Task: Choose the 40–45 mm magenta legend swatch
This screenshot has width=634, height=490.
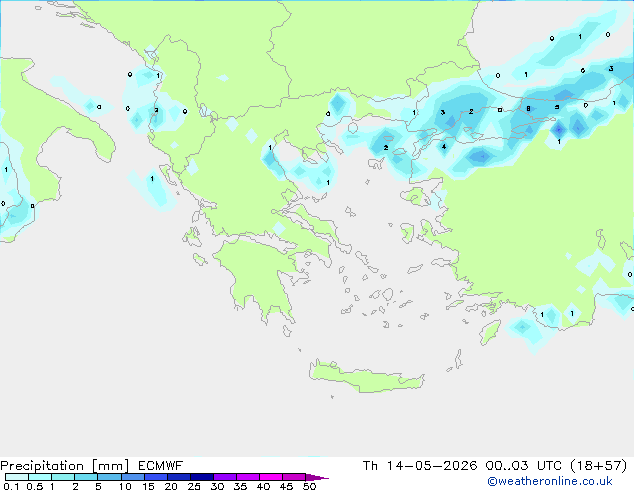Action: (271, 477)
